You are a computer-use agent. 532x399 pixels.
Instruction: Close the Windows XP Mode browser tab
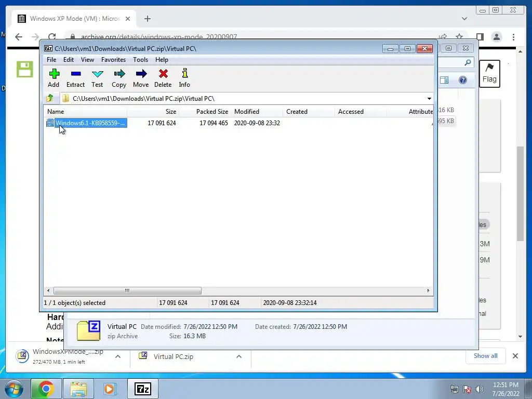[x=128, y=19]
